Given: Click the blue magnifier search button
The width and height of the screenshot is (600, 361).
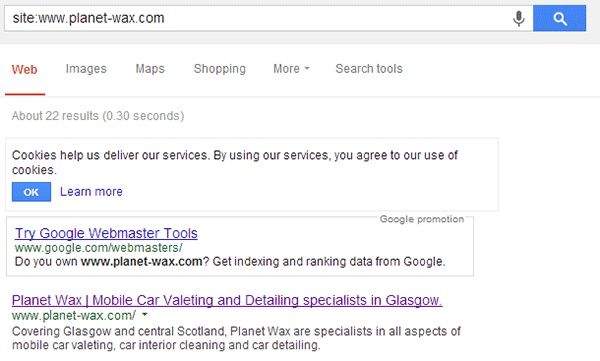Looking at the screenshot, I should point(559,18).
